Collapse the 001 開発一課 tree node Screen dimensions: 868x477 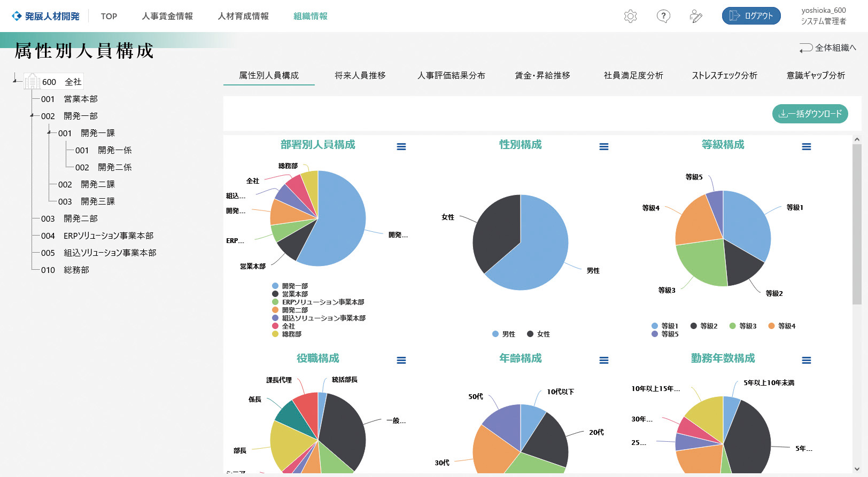click(49, 132)
